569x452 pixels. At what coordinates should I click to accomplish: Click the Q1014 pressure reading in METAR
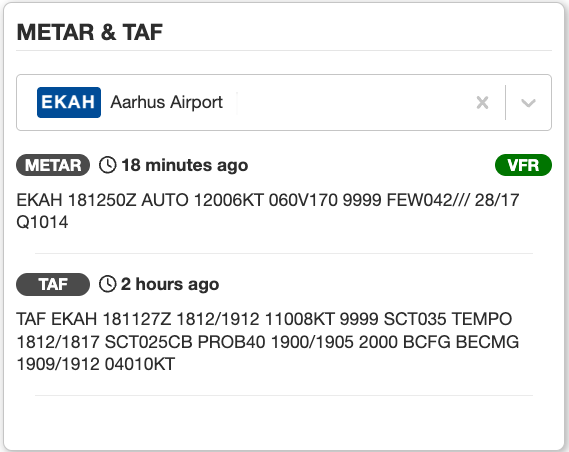(x=42, y=222)
